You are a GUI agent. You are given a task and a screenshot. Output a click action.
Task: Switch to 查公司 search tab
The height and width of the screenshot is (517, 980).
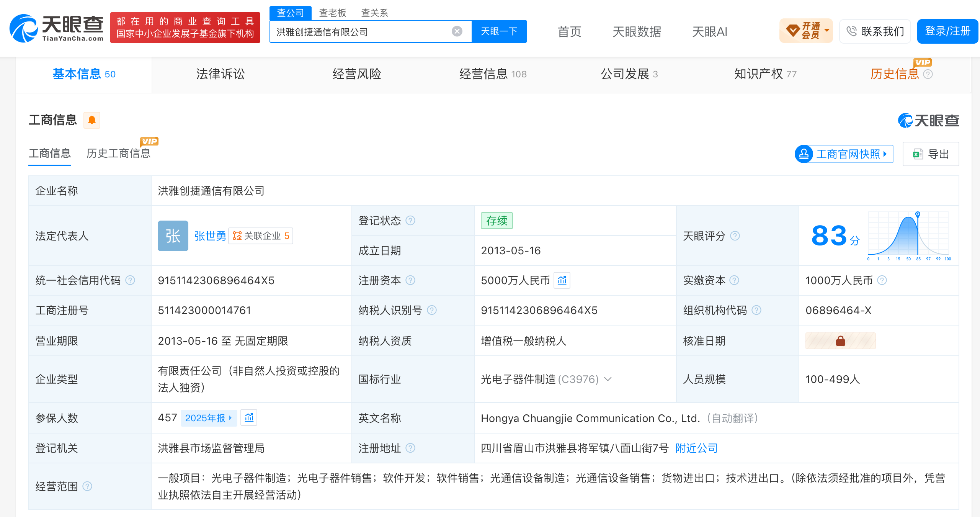click(x=291, y=13)
